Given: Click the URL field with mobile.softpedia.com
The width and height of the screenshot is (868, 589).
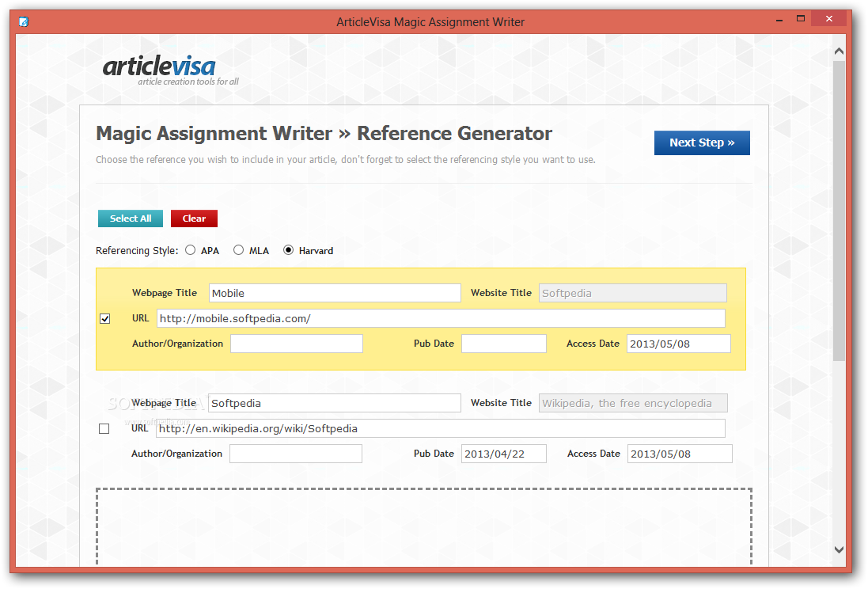Looking at the screenshot, I should (442, 318).
